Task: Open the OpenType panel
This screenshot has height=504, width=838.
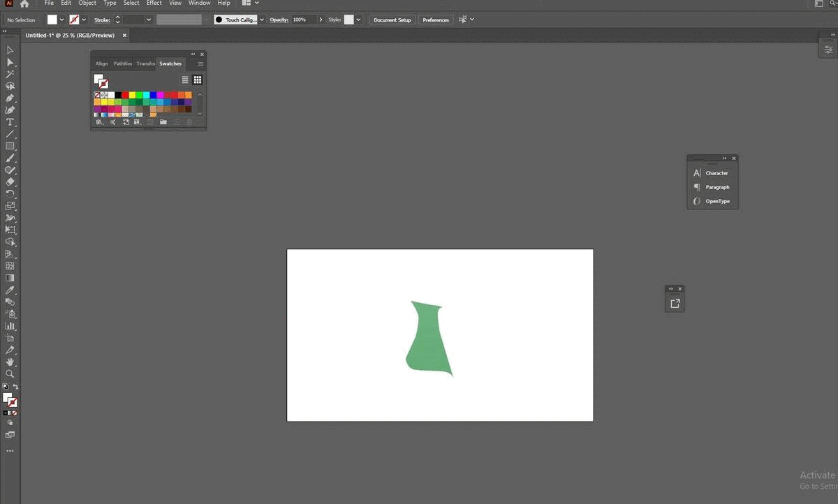Action: point(712,201)
